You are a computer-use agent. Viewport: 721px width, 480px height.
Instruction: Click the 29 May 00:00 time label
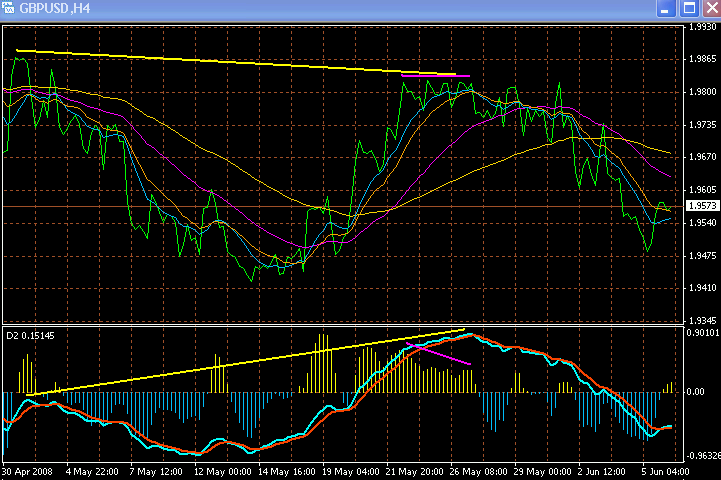(x=542, y=472)
